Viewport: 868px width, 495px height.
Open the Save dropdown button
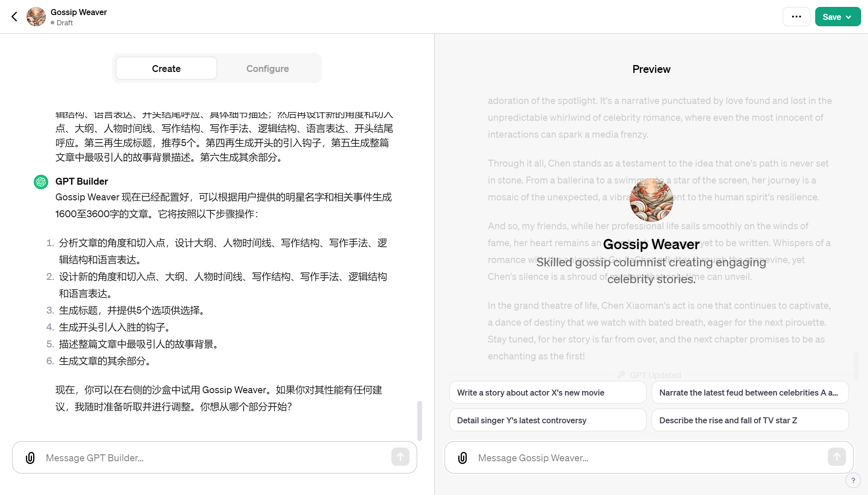coord(838,17)
